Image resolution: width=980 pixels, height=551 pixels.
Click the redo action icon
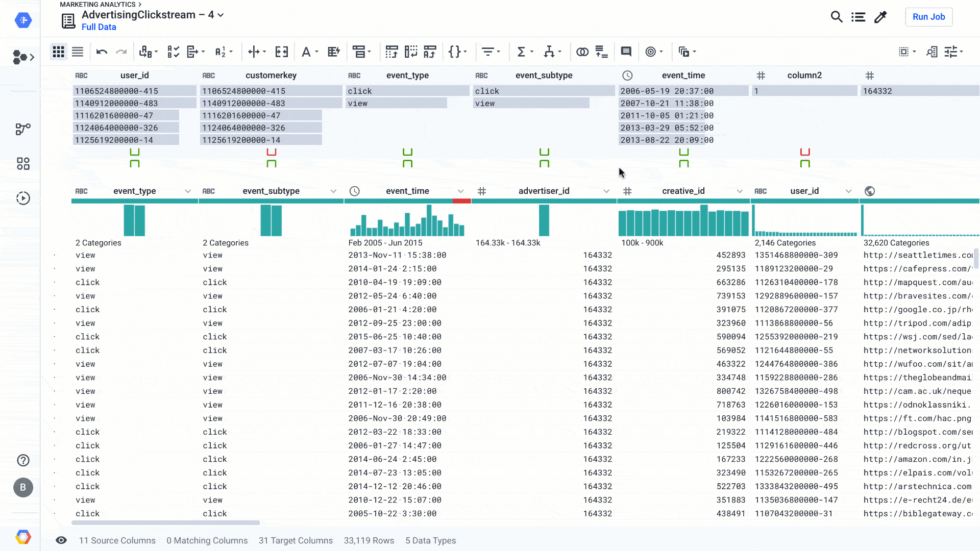[121, 52]
